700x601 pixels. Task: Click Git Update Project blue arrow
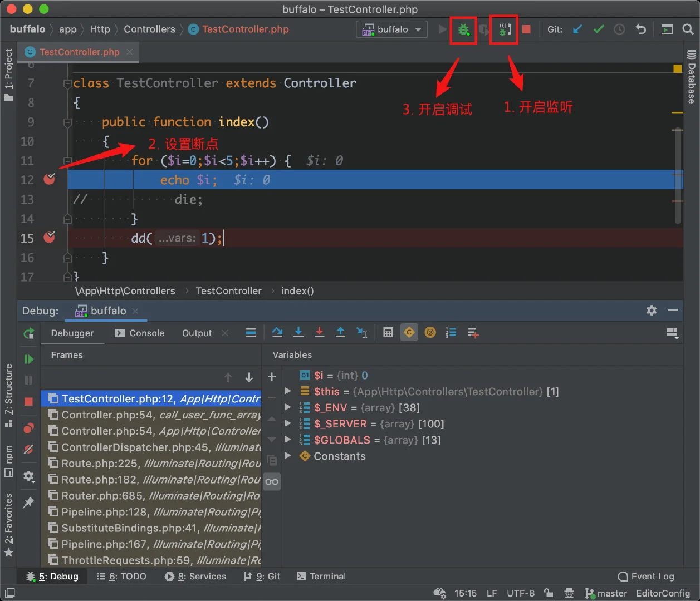point(577,29)
